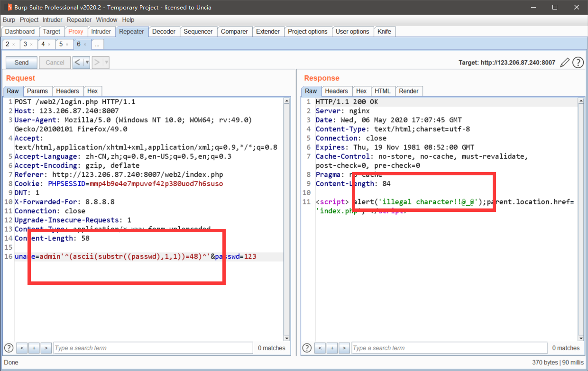Viewport: 588px width, 371px height.
Task: Click the Send button
Action: coord(22,63)
